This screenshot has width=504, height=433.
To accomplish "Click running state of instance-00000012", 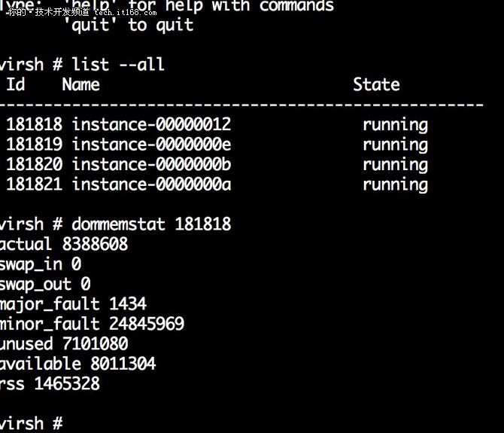I will pyautogui.click(x=396, y=126).
